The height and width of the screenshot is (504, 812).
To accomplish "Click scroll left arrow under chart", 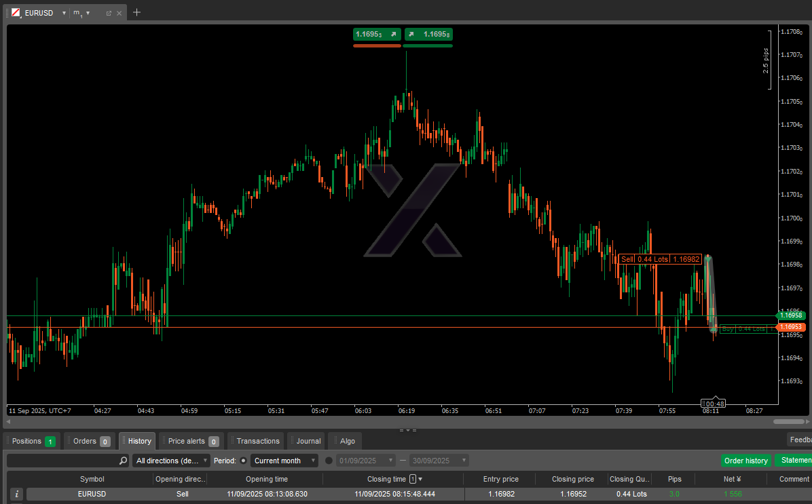I will (x=9, y=421).
